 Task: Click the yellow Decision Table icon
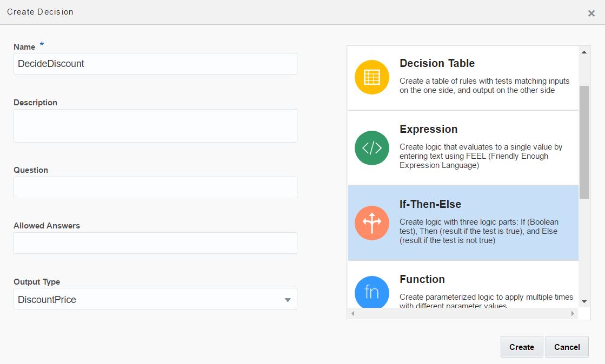(x=372, y=77)
